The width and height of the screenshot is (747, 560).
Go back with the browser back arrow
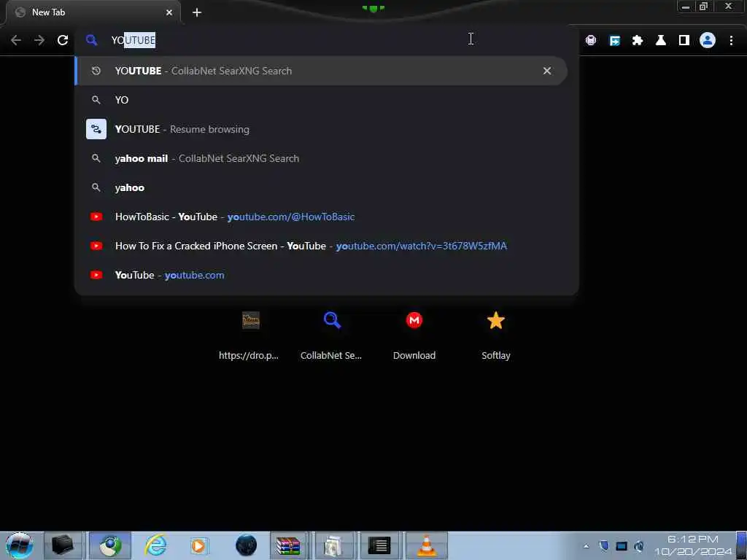16,41
